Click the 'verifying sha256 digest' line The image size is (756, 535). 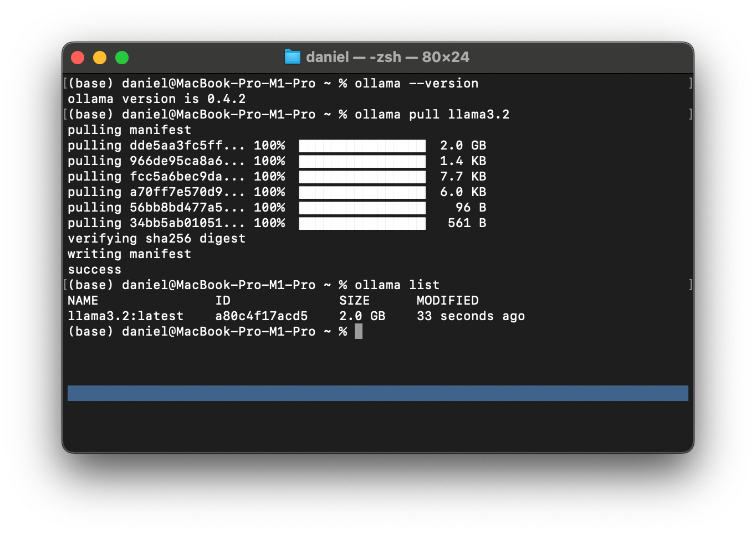tap(156, 239)
